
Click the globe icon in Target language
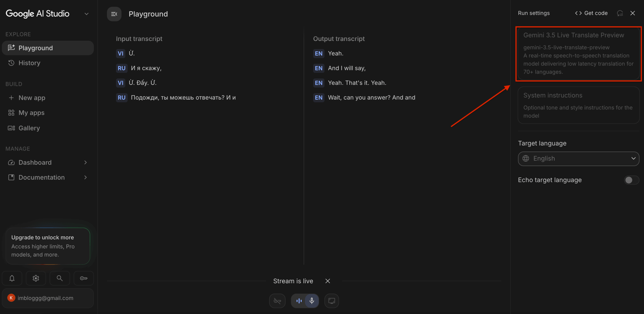pyautogui.click(x=526, y=159)
